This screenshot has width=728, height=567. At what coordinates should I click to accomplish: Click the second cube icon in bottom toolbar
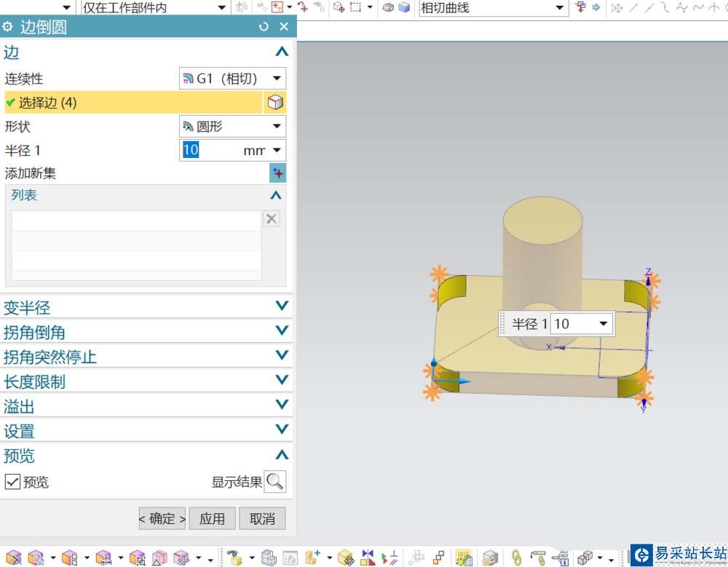pyautogui.click(x=36, y=557)
